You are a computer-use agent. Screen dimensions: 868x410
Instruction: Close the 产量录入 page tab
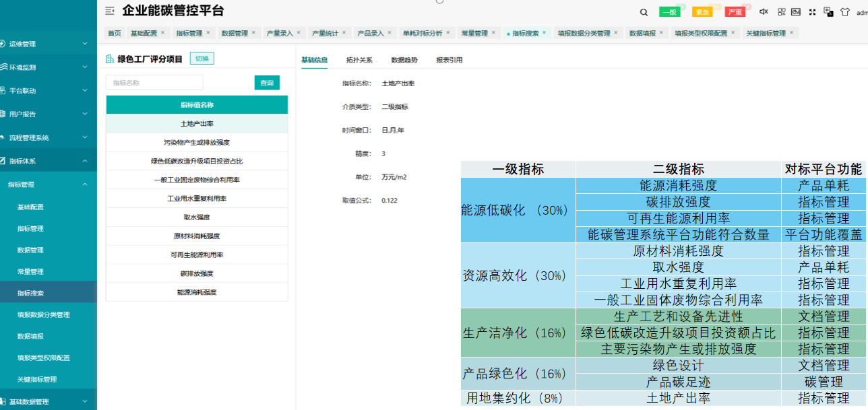point(299,32)
